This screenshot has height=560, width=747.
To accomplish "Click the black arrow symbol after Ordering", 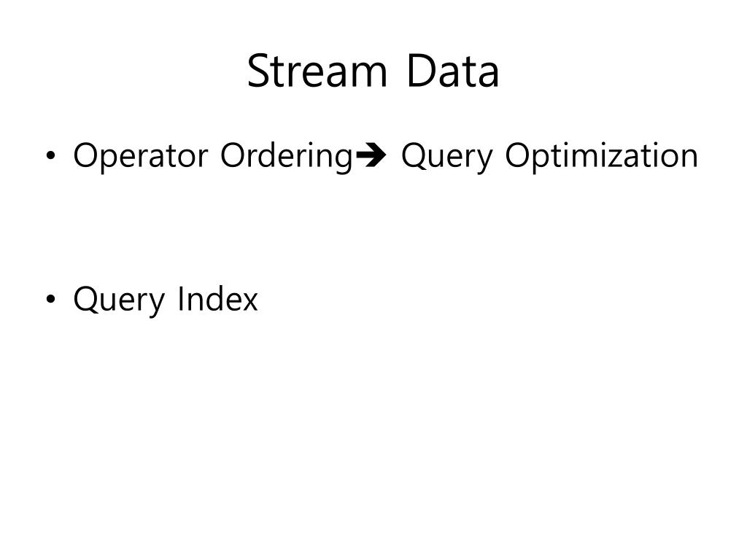I will pyautogui.click(x=371, y=155).
